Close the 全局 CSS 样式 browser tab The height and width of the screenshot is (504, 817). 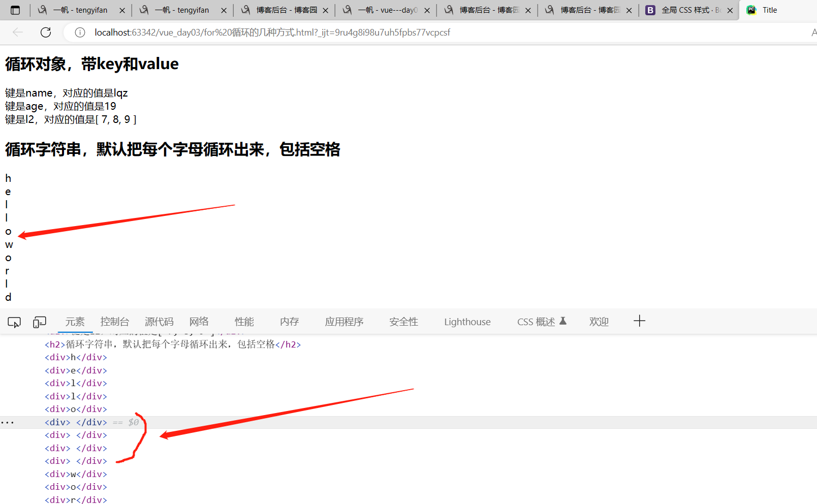(730, 10)
